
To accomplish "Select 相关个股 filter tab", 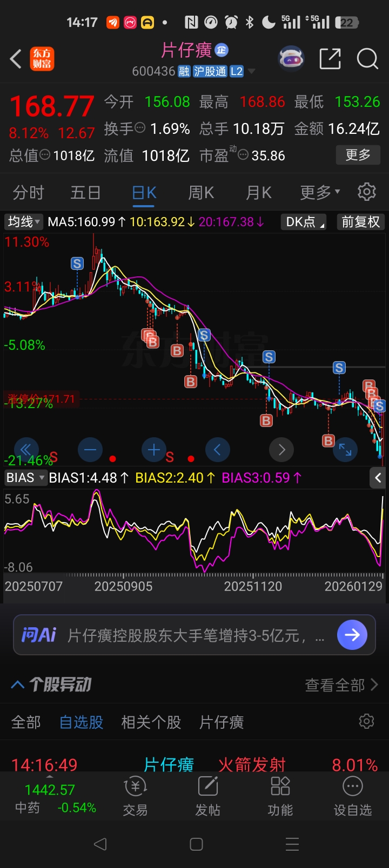I will [151, 722].
